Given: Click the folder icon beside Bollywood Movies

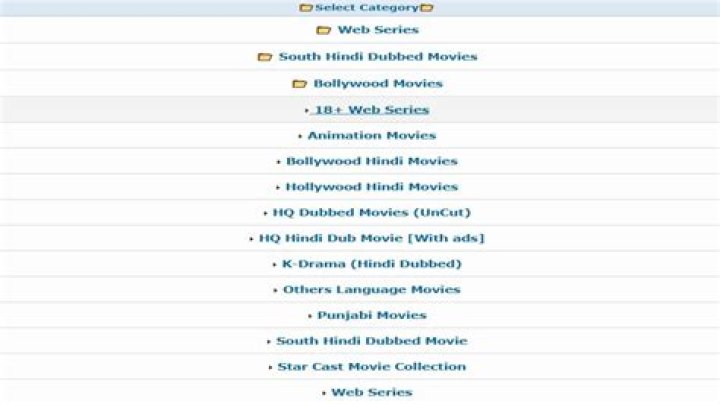Looking at the screenshot, I should pos(299,84).
